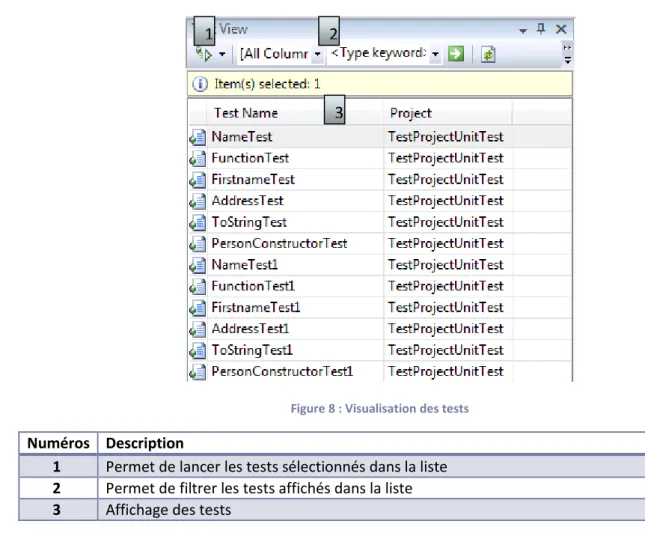Image resolution: width=645 pixels, height=536 pixels.
Task: Select the PersonConstructorTest row icon
Action: (198, 244)
